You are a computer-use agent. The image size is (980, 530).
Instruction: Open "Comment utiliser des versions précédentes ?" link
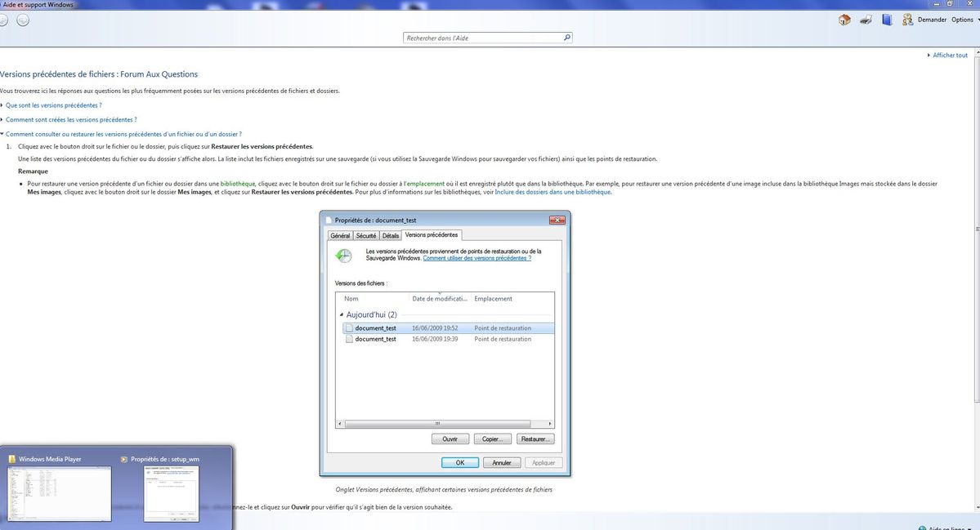click(x=476, y=257)
